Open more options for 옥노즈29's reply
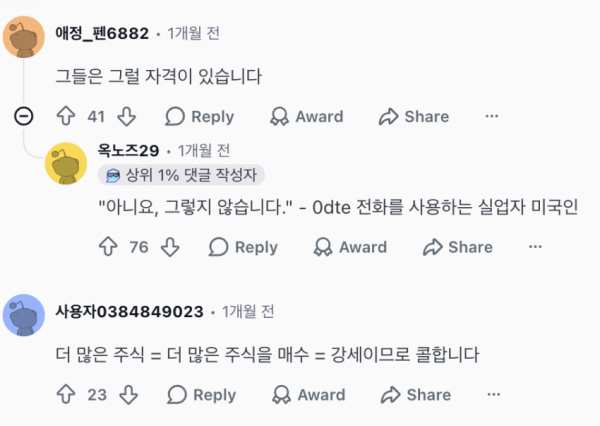The image size is (600, 426). 535,246
